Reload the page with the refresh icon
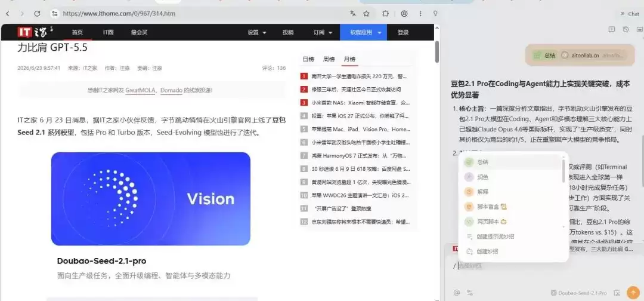The height and width of the screenshot is (301, 644). (37, 14)
